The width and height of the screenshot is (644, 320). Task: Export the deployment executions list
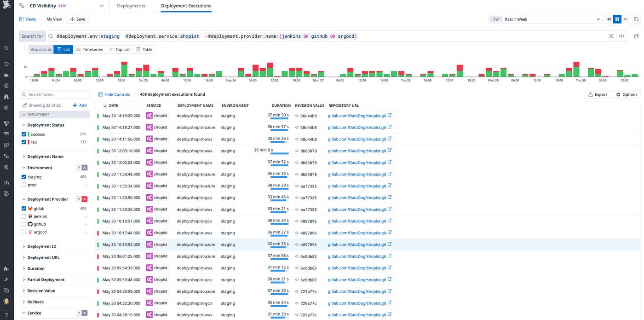point(598,94)
